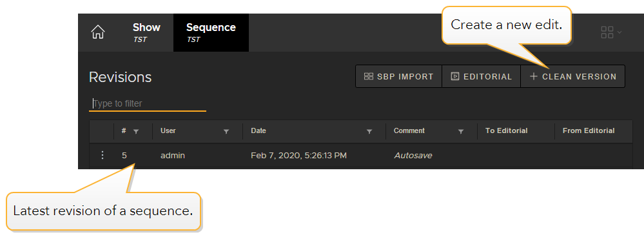Screen dimensions: 644x239
Task: Open the three-dot menu for revision 5
Action: 102,155
